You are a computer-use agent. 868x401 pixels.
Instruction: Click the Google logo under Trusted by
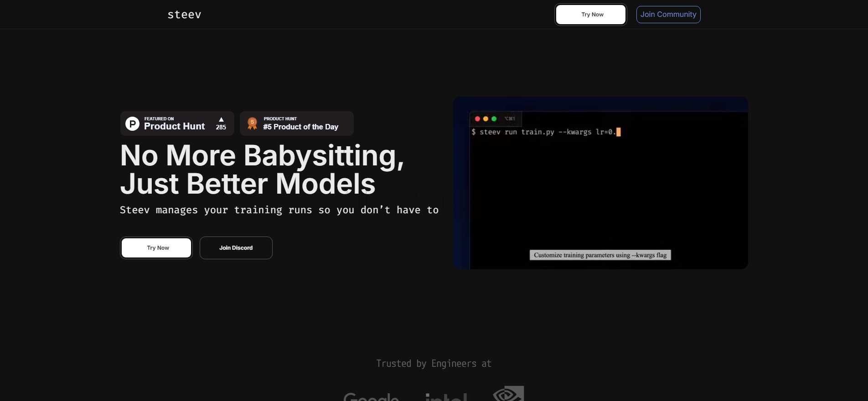371,396
